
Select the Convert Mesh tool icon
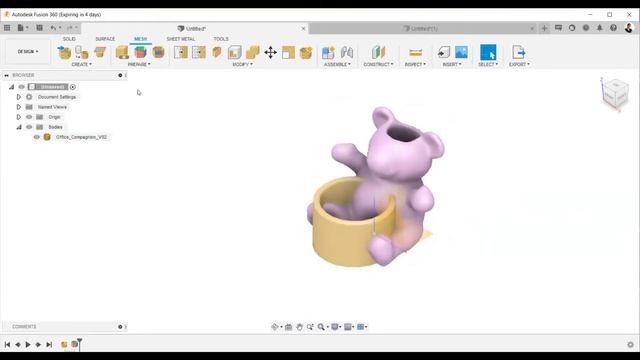coord(306,52)
